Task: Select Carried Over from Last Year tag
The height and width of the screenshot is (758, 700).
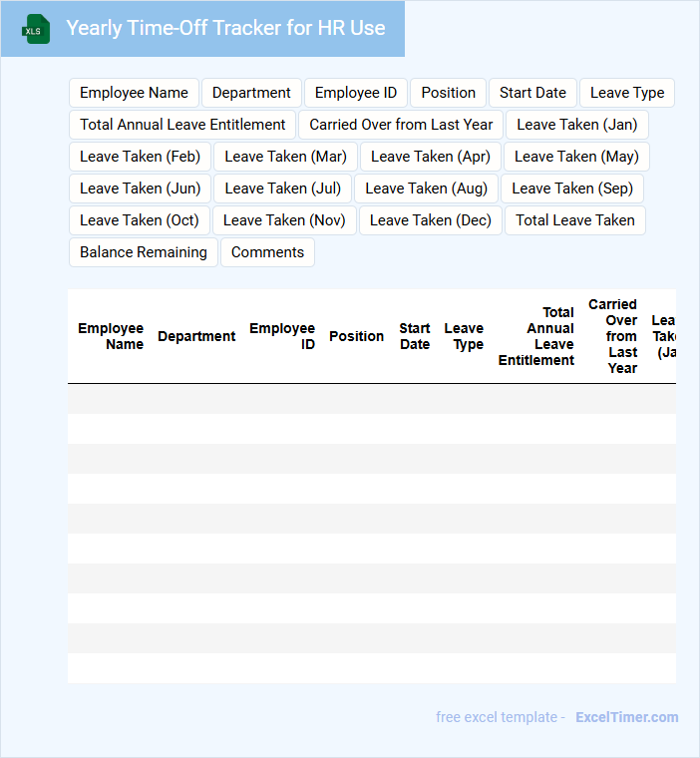Action: click(401, 125)
